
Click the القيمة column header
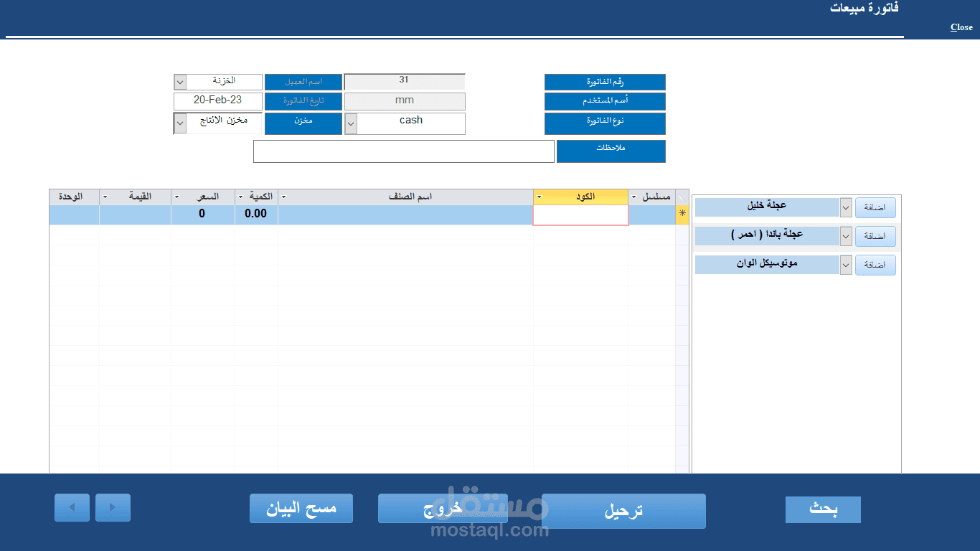pos(135,197)
